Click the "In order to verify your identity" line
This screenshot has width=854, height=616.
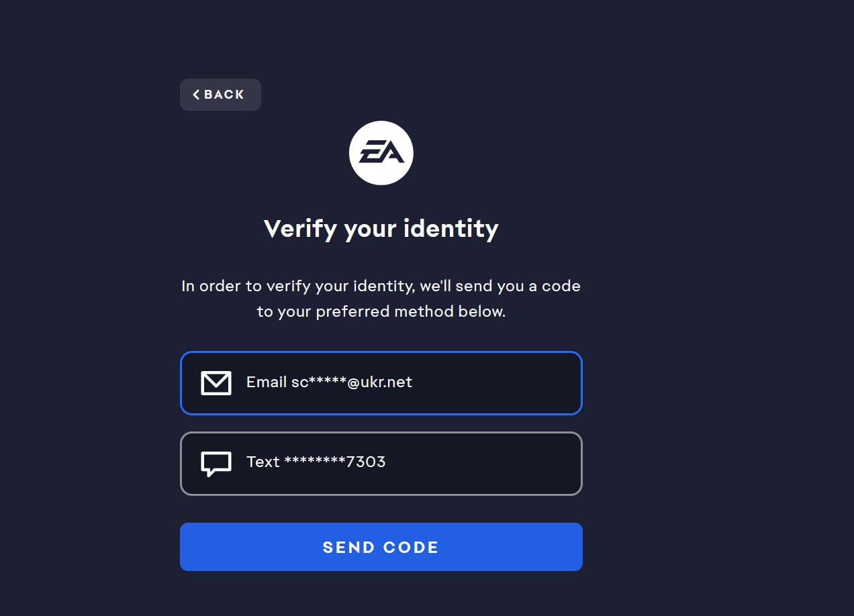381,287
